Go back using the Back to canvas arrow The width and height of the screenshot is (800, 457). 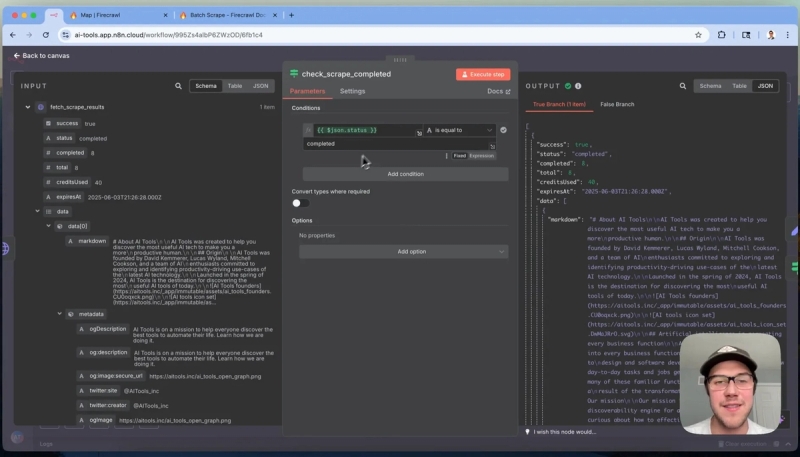click(16, 56)
